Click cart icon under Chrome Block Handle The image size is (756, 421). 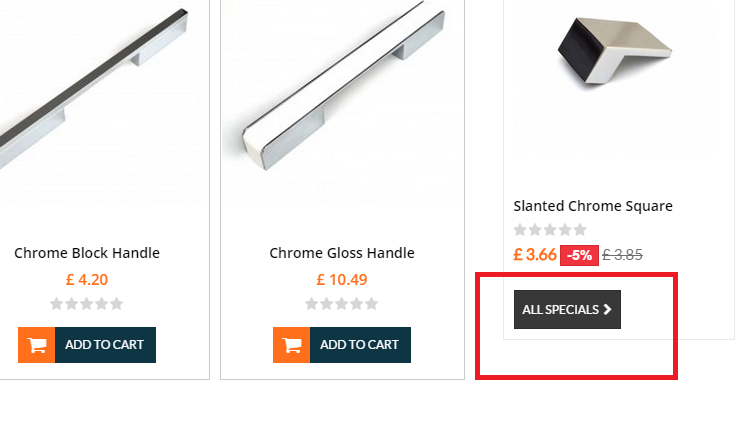pos(37,345)
